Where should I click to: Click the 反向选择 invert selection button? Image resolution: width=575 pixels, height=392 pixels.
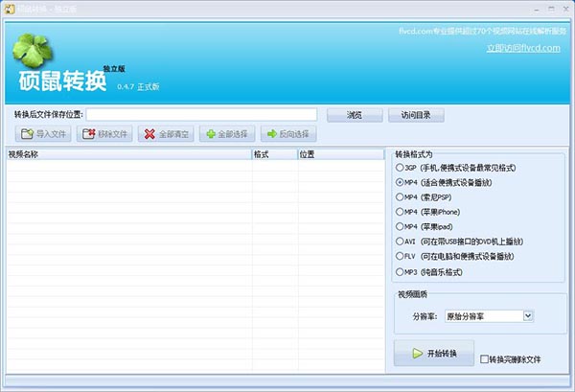(x=288, y=134)
